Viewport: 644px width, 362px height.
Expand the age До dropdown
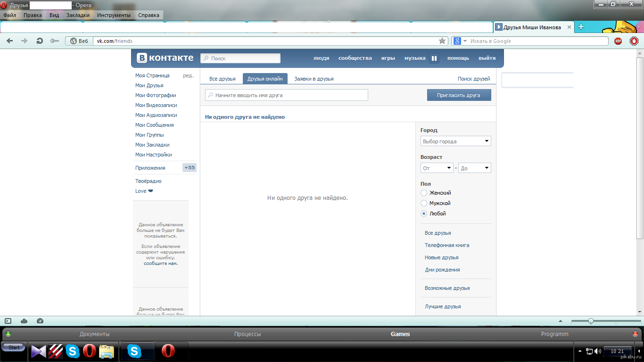pos(474,168)
